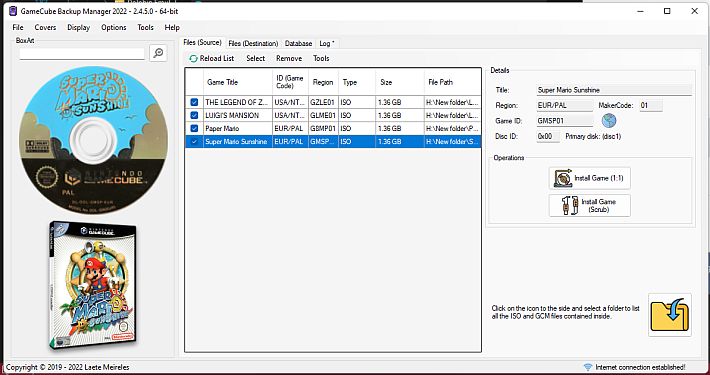Click the Primary disk: (disc1) label

tap(593, 136)
